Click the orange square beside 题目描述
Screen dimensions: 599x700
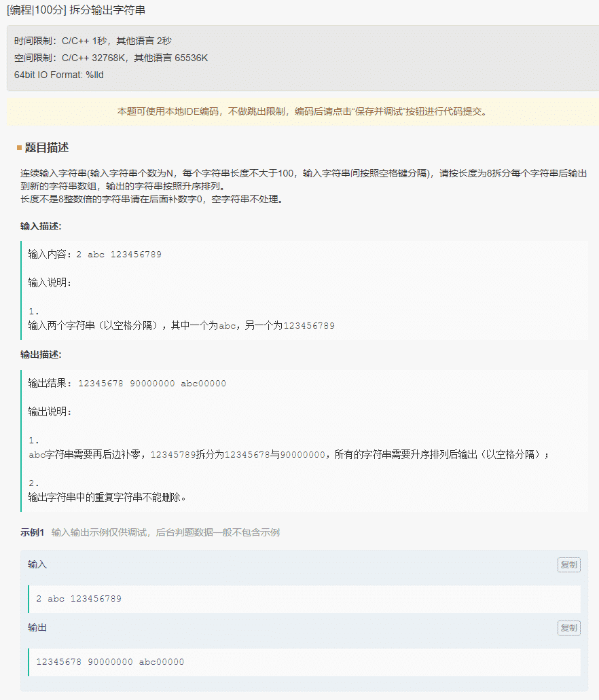[x=20, y=148]
